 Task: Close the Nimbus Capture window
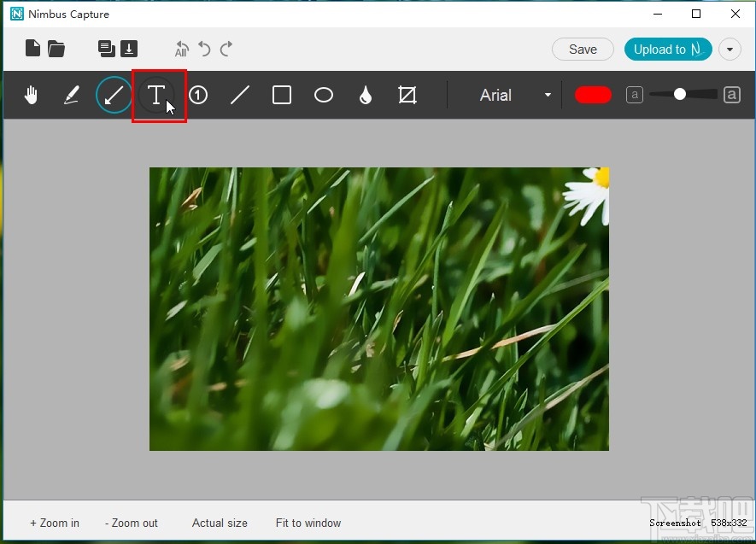coord(735,14)
